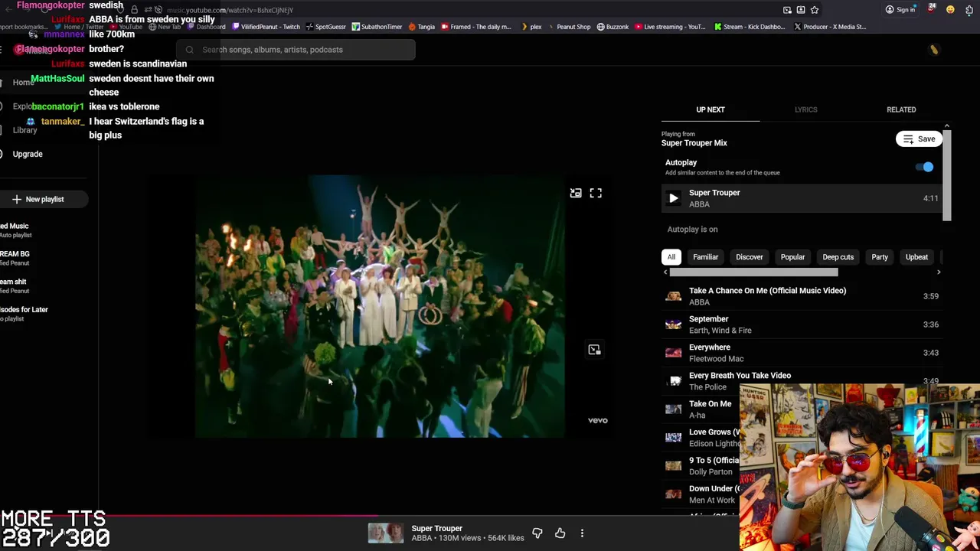Select Every Breath You Take Video row
The height and width of the screenshot is (551, 980).
802,381
